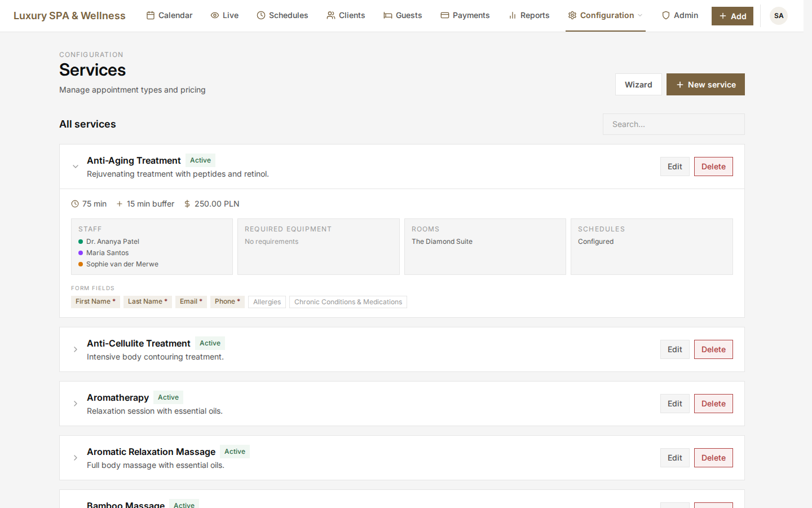Viewport: 812px width, 508px height.
Task: Click the Reports chart icon
Action: coord(513,15)
